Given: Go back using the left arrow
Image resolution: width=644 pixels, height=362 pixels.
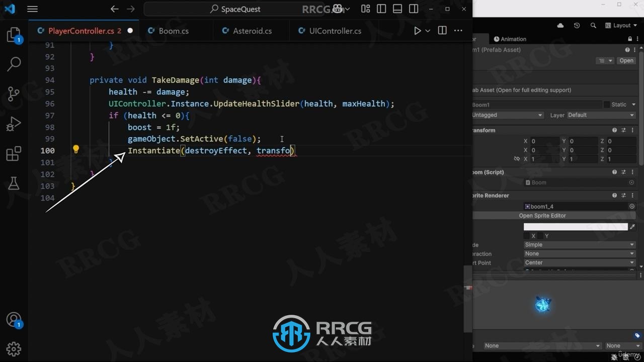Looking at the screenshot, I should point(115,9).
